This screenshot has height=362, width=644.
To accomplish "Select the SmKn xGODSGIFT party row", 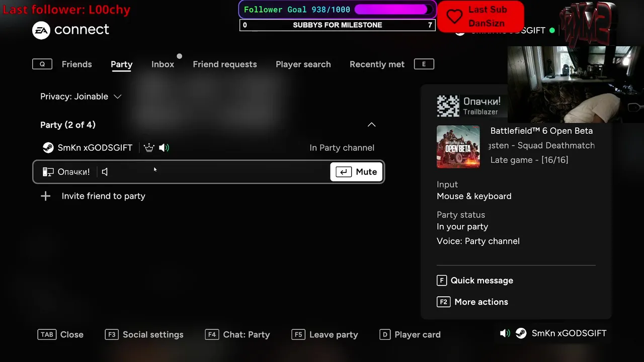I will coord(208,148).
